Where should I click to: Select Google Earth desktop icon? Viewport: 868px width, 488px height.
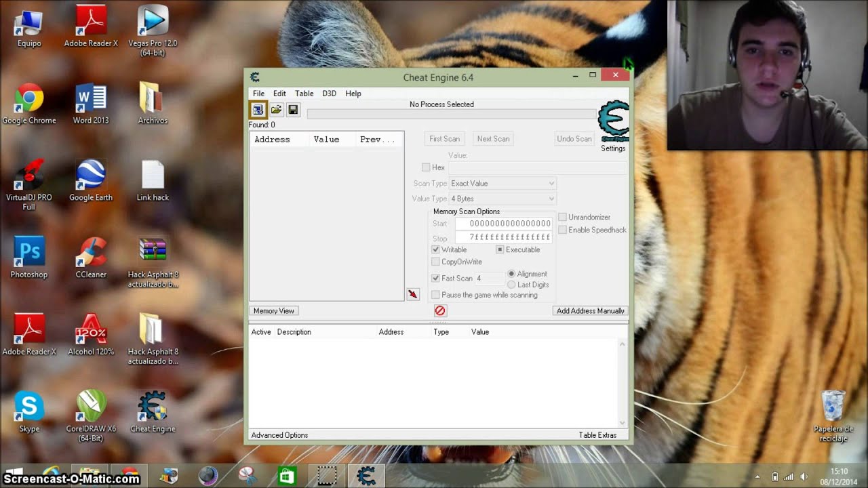[x=91, y=182]
